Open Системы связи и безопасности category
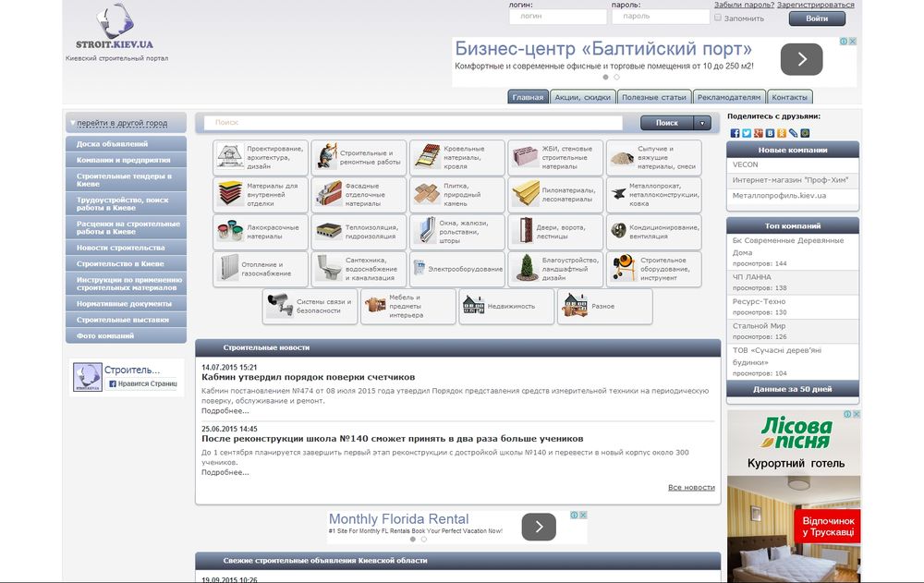924x583 pixels. point(310,306)
